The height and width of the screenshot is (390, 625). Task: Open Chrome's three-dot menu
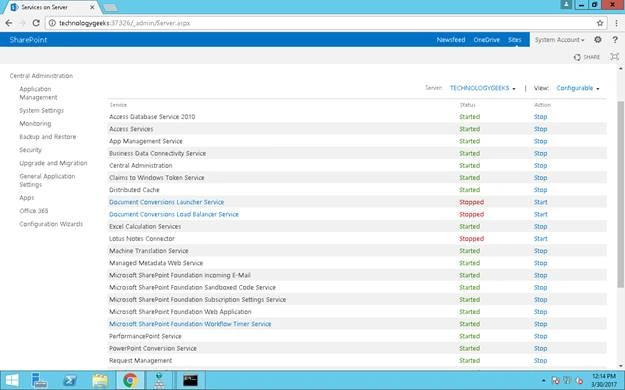click(616, 23)
